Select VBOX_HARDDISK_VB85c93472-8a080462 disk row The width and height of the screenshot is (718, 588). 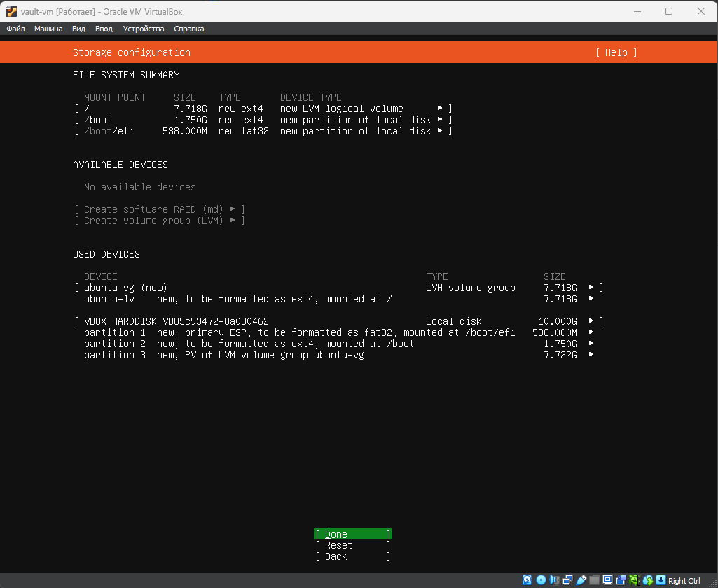339,321
